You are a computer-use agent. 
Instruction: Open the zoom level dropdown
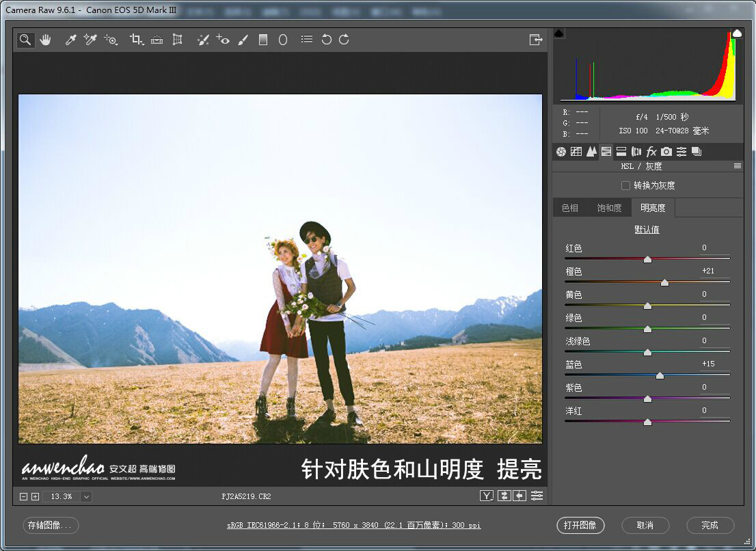tap(86, 496)
